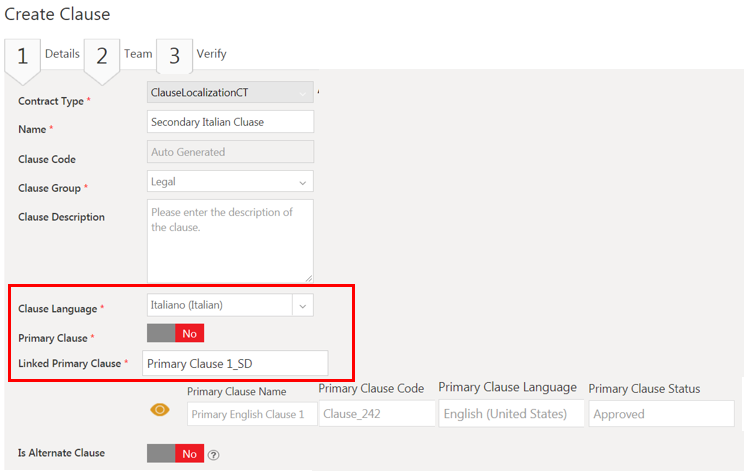The height and width of the screenshot is (471, 744).
Task: Click the eye icon beside Primary Clause Name
Action: coord(159,410)
